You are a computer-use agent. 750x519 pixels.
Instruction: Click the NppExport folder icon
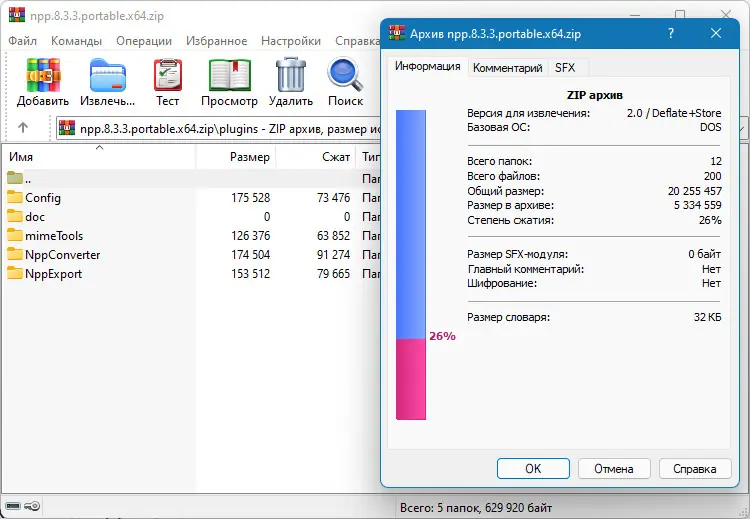point(15,274)
